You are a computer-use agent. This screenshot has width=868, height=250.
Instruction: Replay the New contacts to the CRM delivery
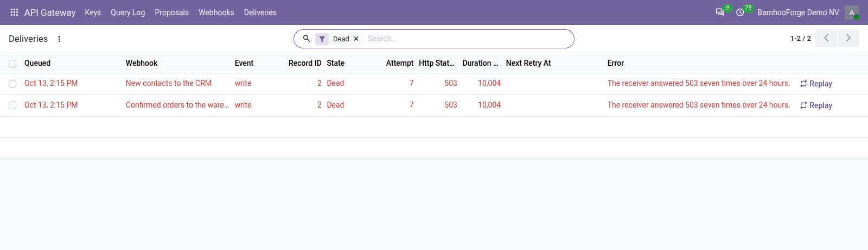tap(816, 84)
